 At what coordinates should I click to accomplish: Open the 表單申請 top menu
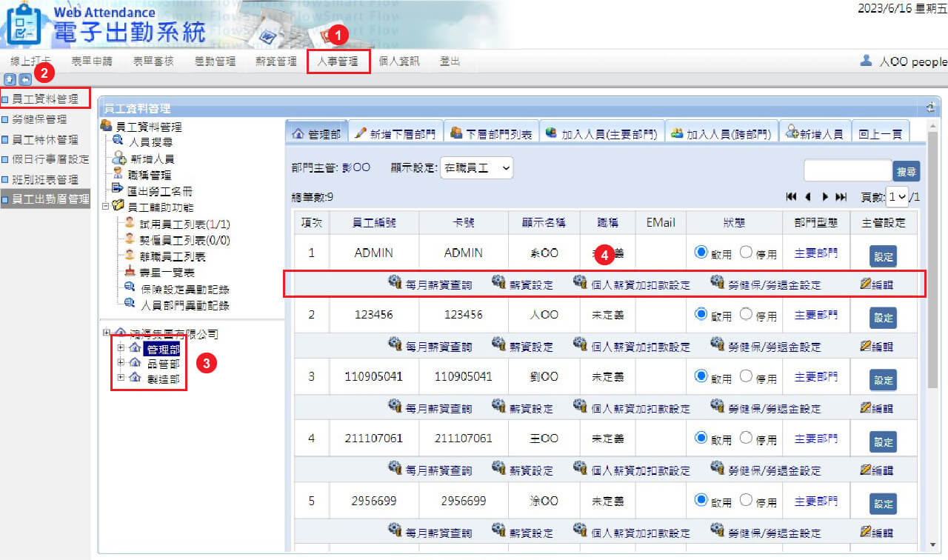tap(92, 61)
